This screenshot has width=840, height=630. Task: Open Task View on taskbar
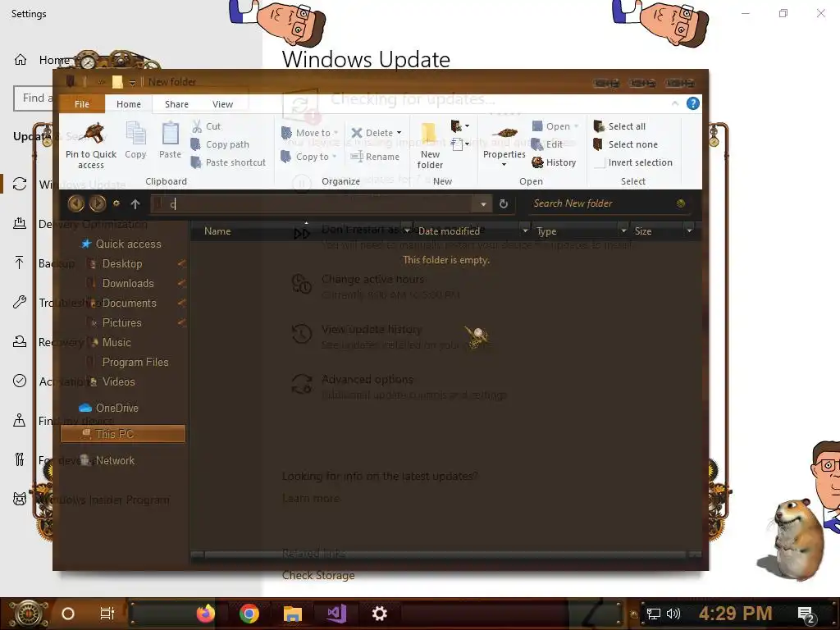(x=107, y=614)
